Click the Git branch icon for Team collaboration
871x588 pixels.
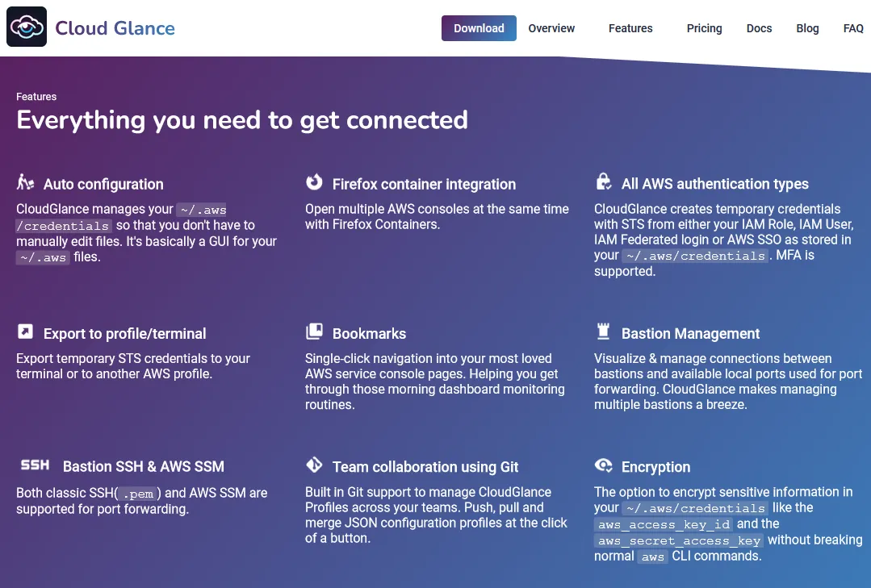point(314,465)
